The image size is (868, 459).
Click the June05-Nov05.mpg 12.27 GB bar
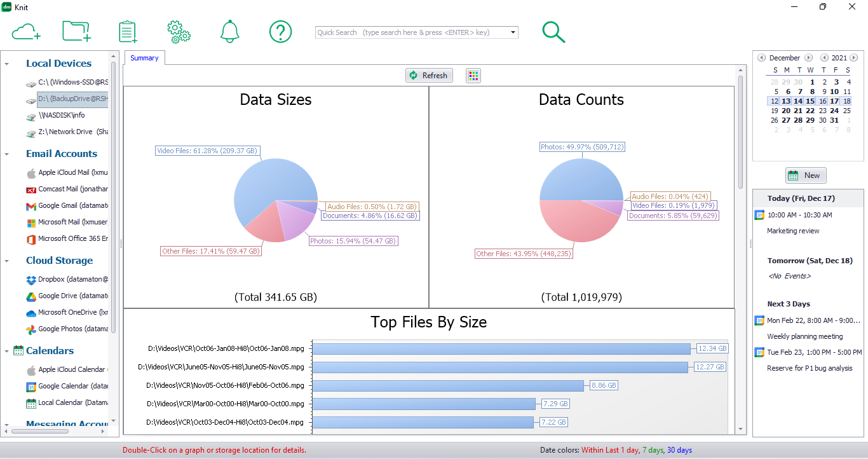[x=500, y=367]
